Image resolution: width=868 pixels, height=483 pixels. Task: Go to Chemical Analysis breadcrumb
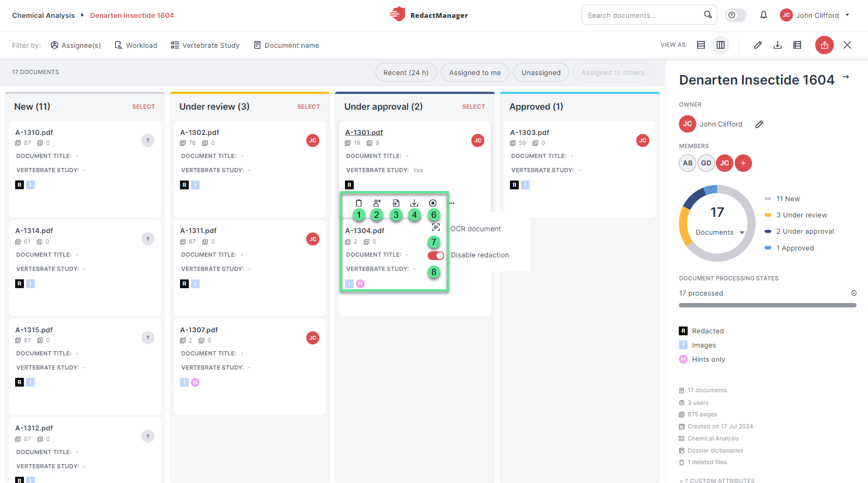44,15
